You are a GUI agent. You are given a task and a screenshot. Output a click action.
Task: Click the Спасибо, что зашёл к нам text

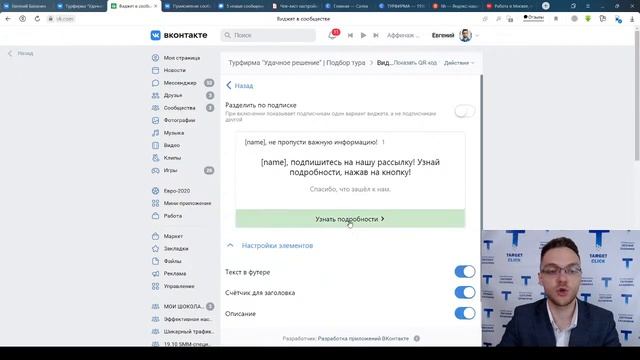(x=350, y=189)
